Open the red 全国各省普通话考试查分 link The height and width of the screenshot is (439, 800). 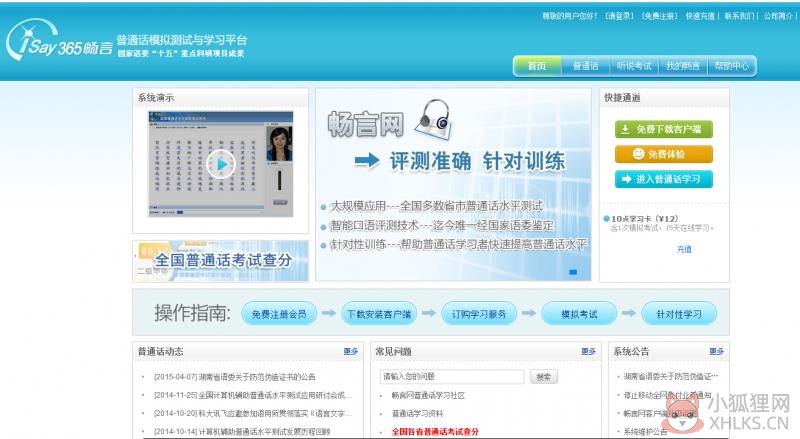click(x=435, y=432)
